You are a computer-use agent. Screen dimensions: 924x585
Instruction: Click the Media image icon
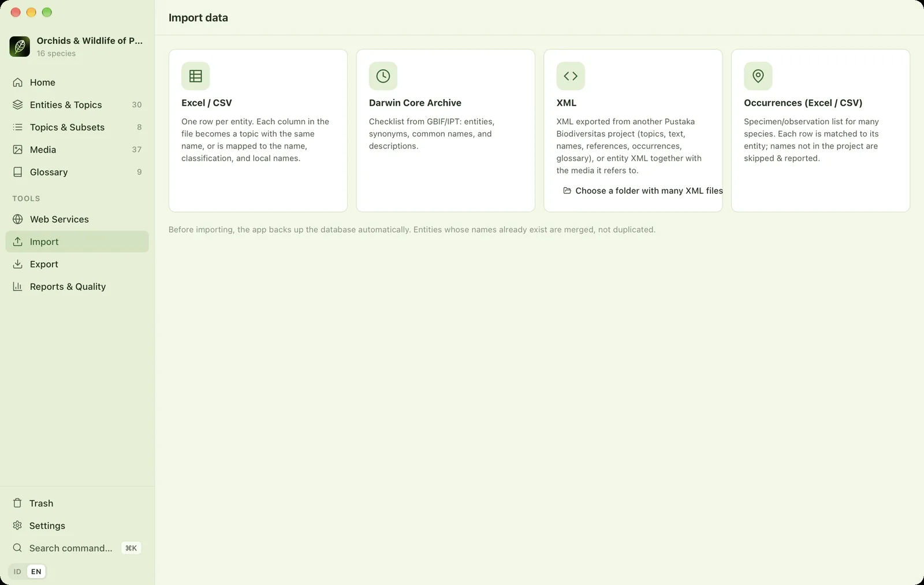[x=18, y=150]
